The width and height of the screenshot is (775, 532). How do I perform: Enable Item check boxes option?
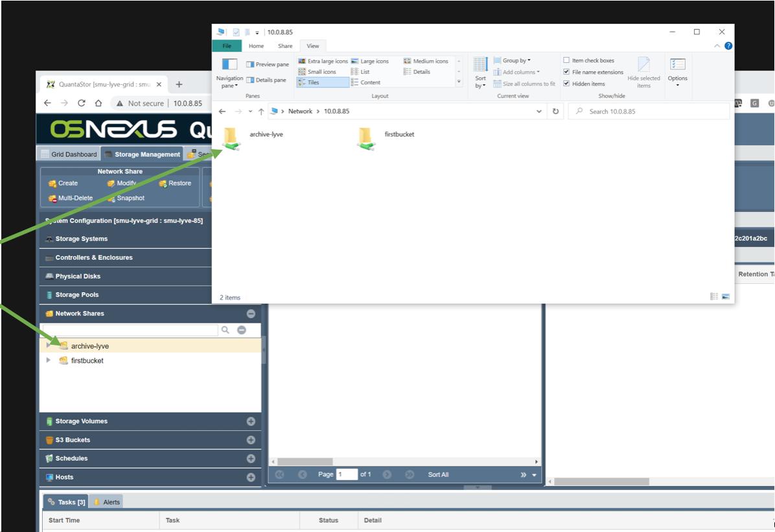pyautogui.click(x=567, y=61)
